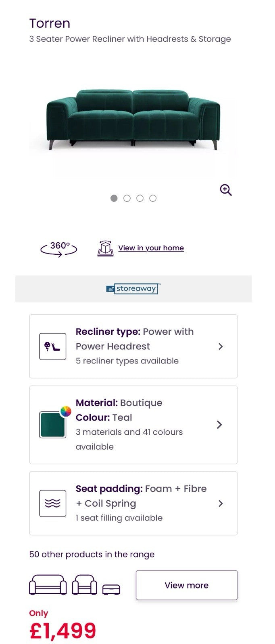Select the first image carousel dot
The width and height of the screenshot is (275, 644).
(x=114, y=198)
